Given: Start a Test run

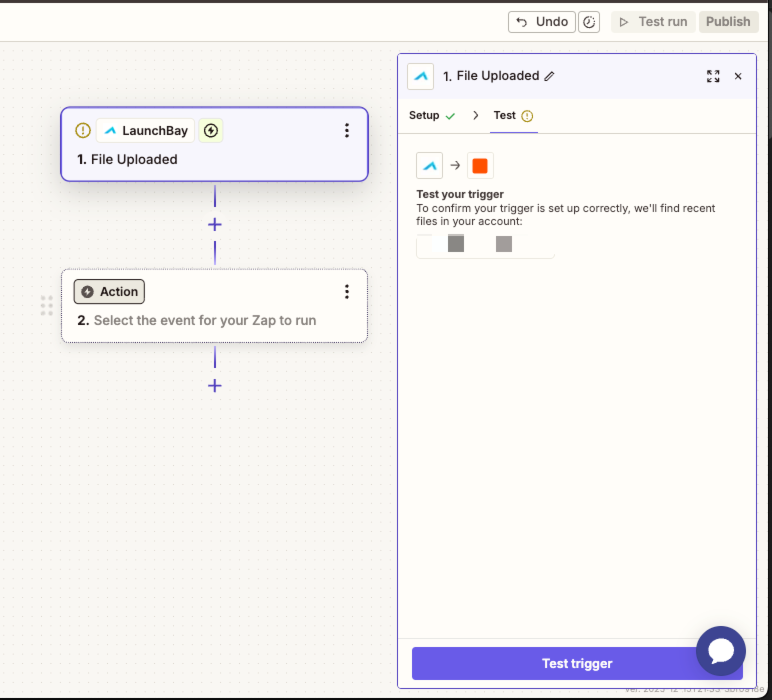Looking at the screenshot, I should [653, 22].
